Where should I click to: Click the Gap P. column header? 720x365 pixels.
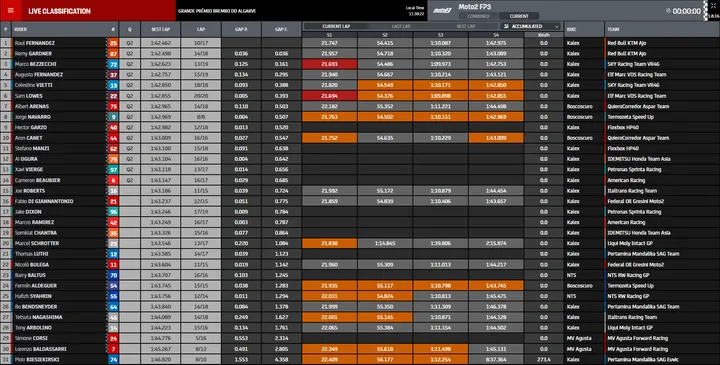click(x=241, y=29)
